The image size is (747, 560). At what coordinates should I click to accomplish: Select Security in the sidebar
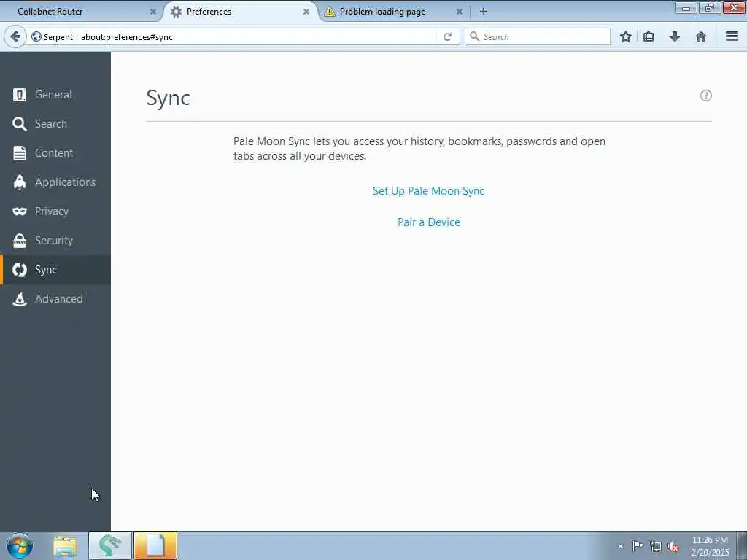[x=54, y=241]
